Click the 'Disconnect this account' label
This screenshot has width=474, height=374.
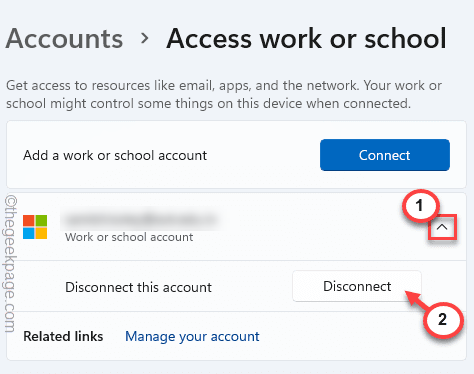coord(138,287)
